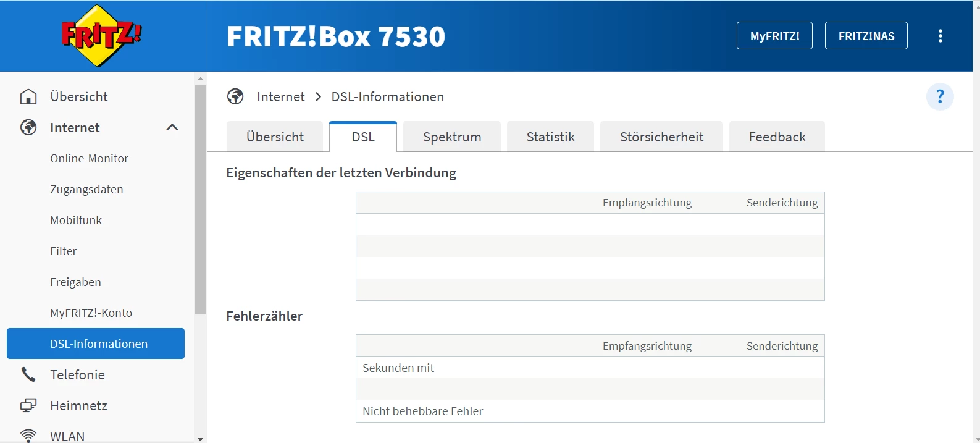Viewport: 980px width, 443px height.
Task: Click the FRITZ!NAS button
Action: tap(866, 36)
